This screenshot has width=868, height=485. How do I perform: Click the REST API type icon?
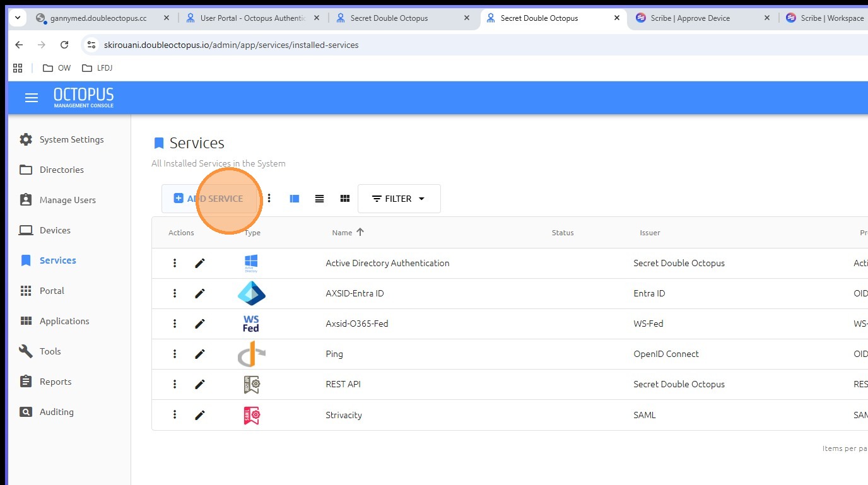(251, 384)
